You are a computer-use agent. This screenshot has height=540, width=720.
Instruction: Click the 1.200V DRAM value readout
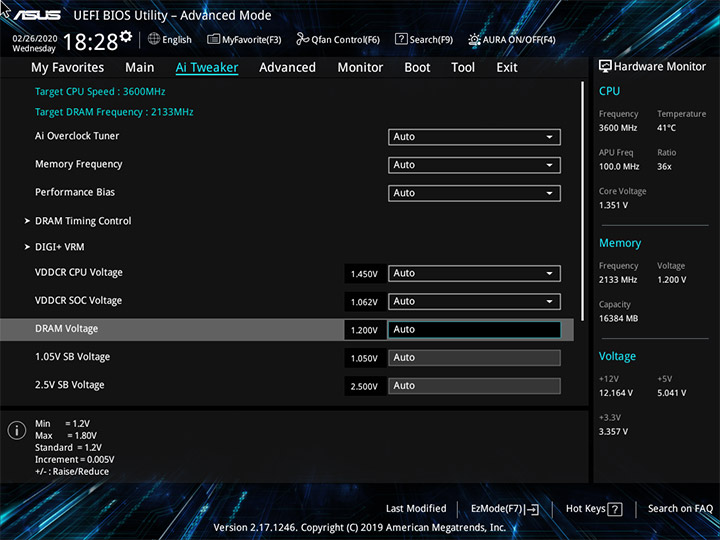click(x=365, y=330)
